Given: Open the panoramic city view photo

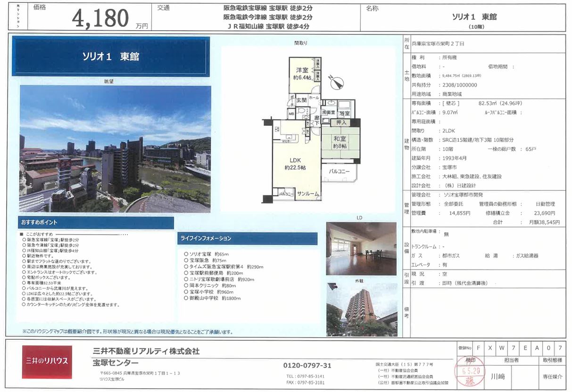Looking at the screenshot, I should coord(115,148).
